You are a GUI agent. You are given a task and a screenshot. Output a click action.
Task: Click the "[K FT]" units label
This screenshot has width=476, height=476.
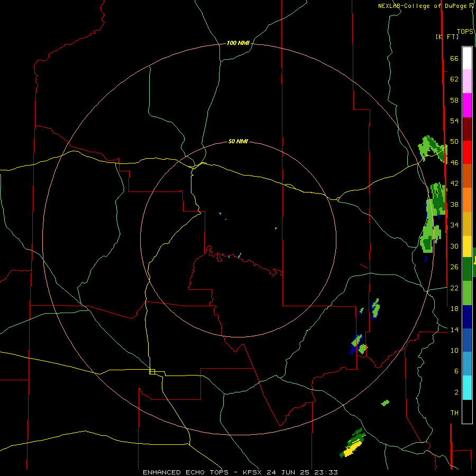click(x=447, y=36)
